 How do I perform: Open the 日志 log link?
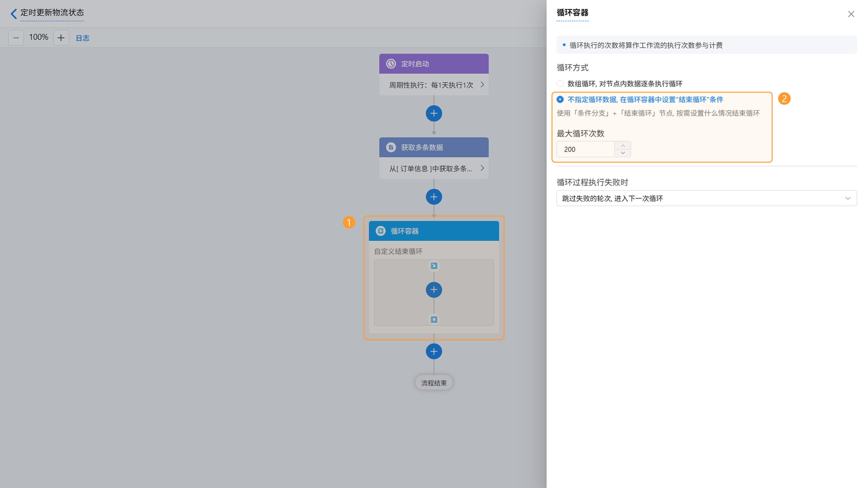click(82, 38)
